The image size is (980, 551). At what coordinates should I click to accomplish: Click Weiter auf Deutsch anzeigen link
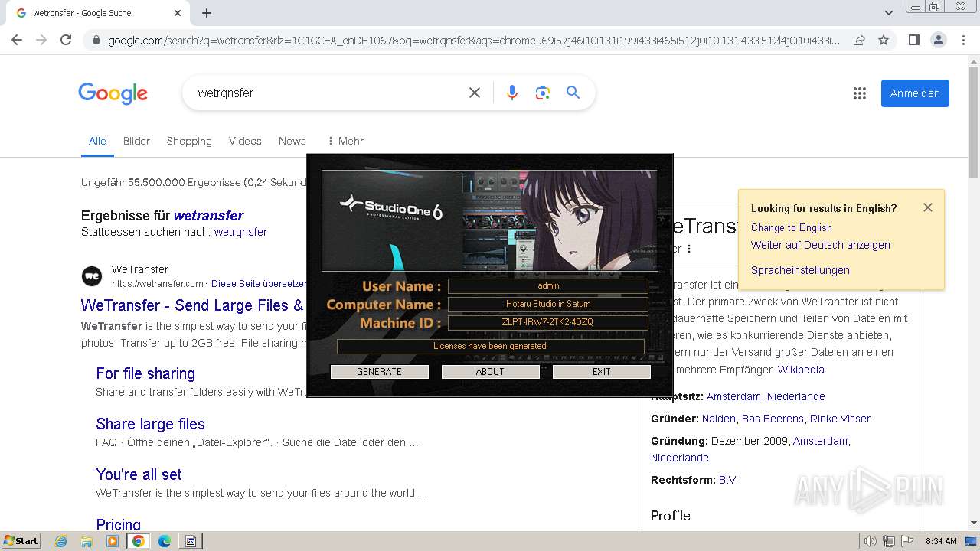click(820, 246)
